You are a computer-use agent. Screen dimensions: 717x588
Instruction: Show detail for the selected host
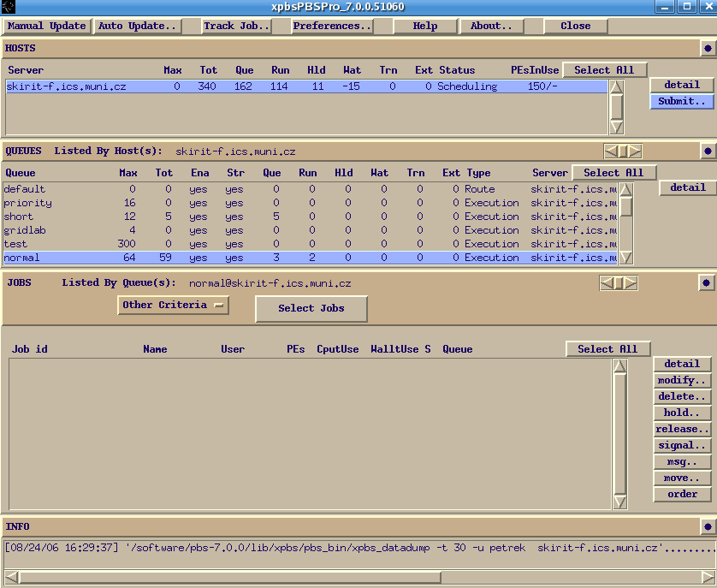pos(682,85)
